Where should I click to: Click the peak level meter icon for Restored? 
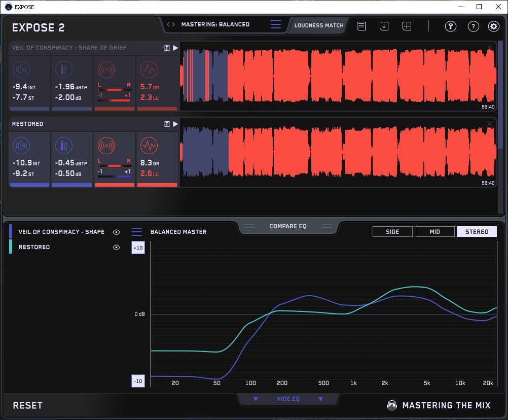coord(63,146)
